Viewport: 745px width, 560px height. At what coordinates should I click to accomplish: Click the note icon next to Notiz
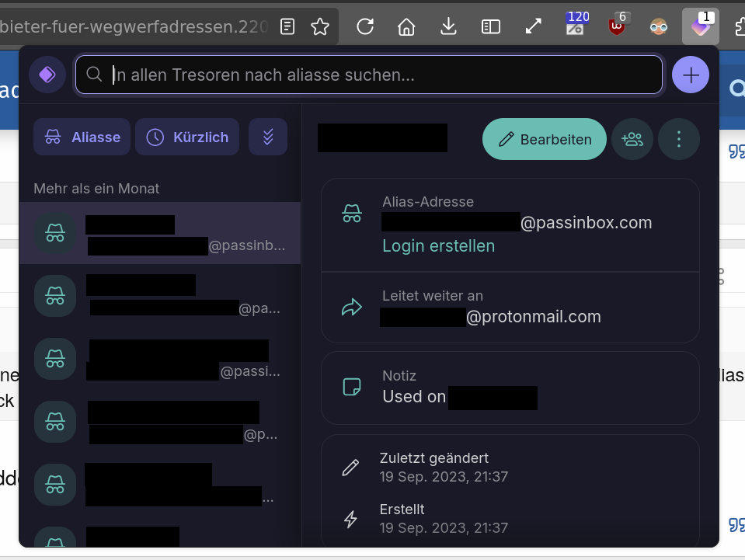352,386
